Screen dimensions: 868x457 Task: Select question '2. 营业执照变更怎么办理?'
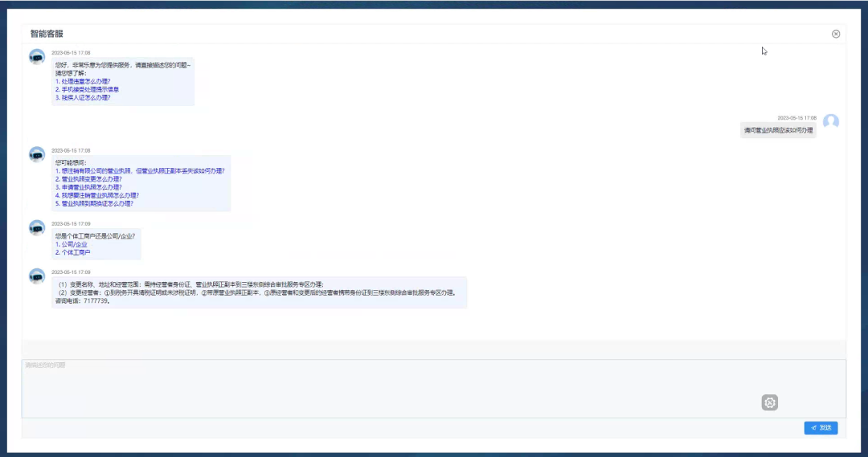(88, 179)
